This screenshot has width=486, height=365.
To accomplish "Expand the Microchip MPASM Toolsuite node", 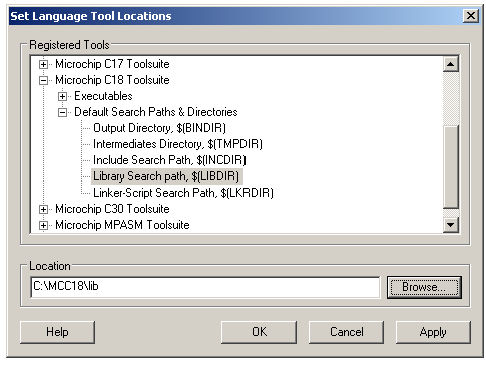I will pos(43,225).
